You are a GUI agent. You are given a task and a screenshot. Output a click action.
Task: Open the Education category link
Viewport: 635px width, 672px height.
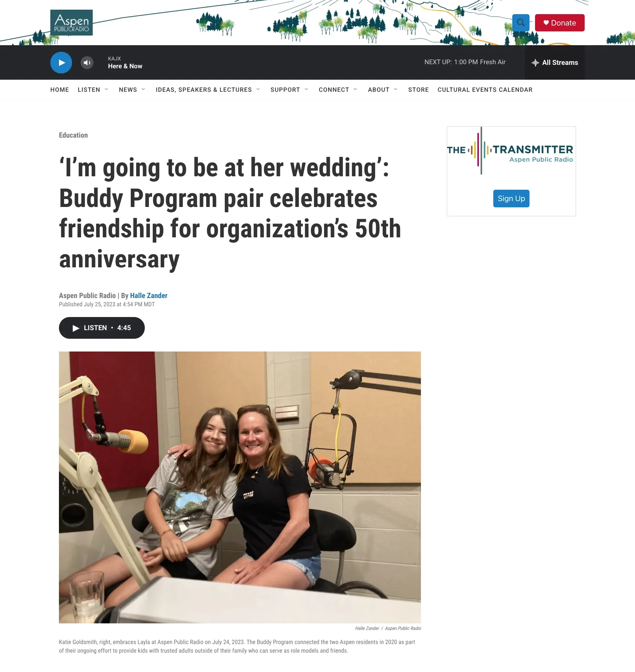(x=73, y=135)
